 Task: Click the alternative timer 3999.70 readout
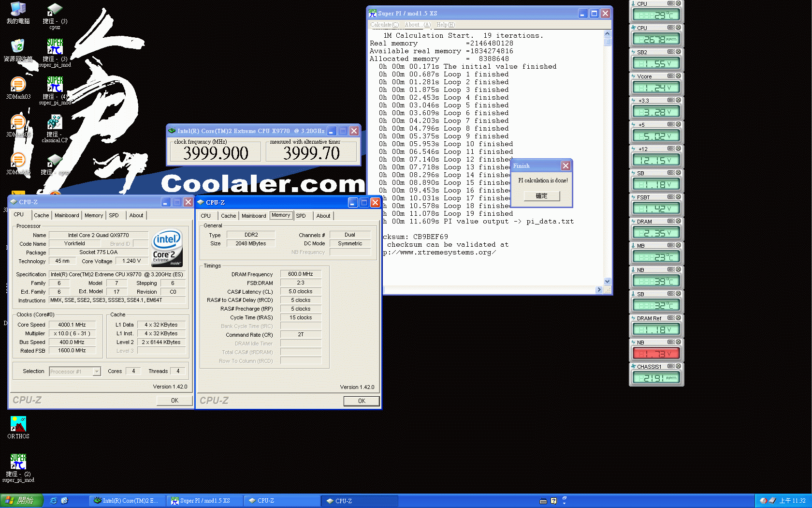pos(311,153)
